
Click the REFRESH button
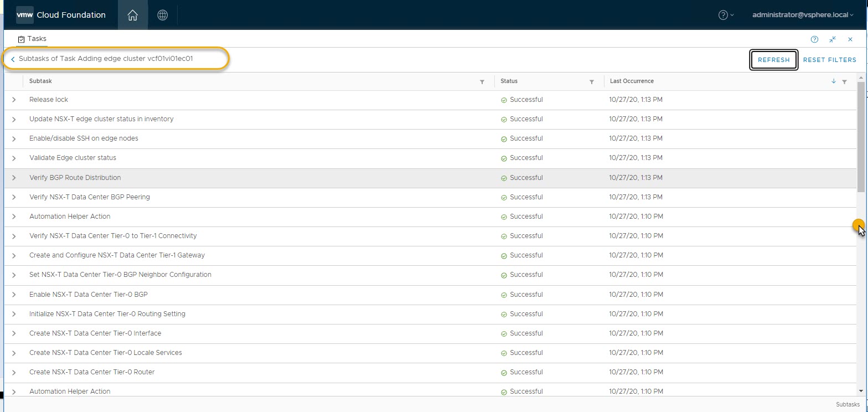(773, 60)
